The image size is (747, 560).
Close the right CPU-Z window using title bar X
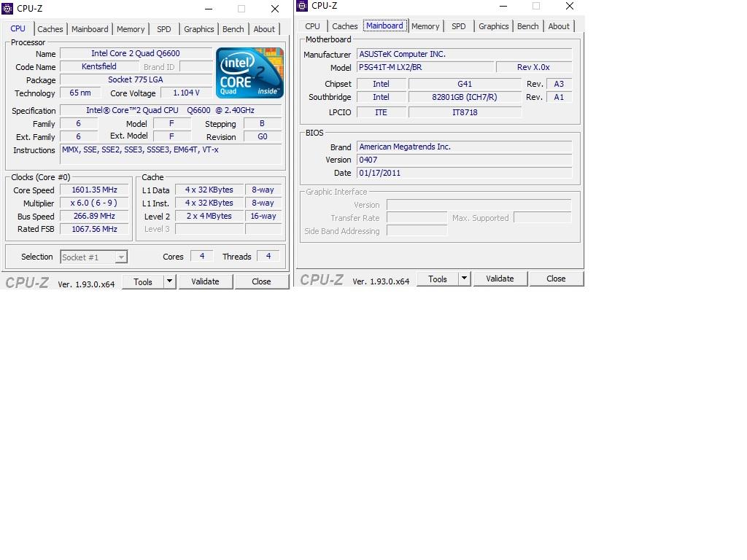pos(569,6)
